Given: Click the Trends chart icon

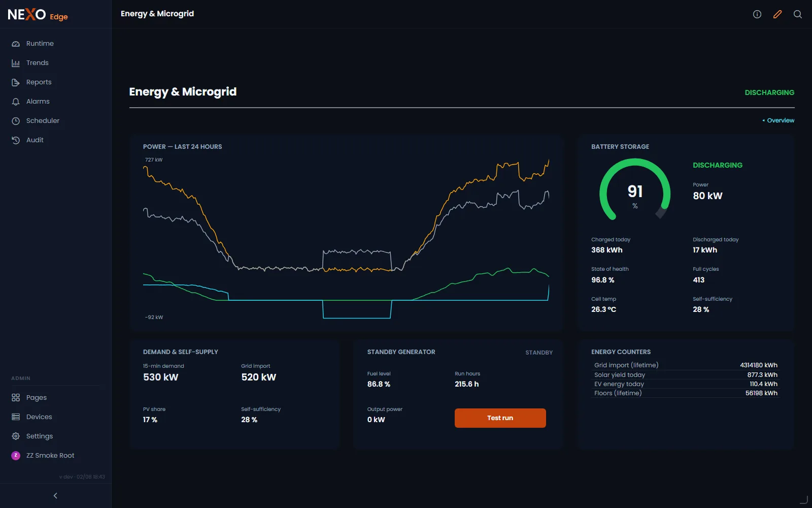Looking at the screenshot, I should pyautogui.click(x=16, y=63).
